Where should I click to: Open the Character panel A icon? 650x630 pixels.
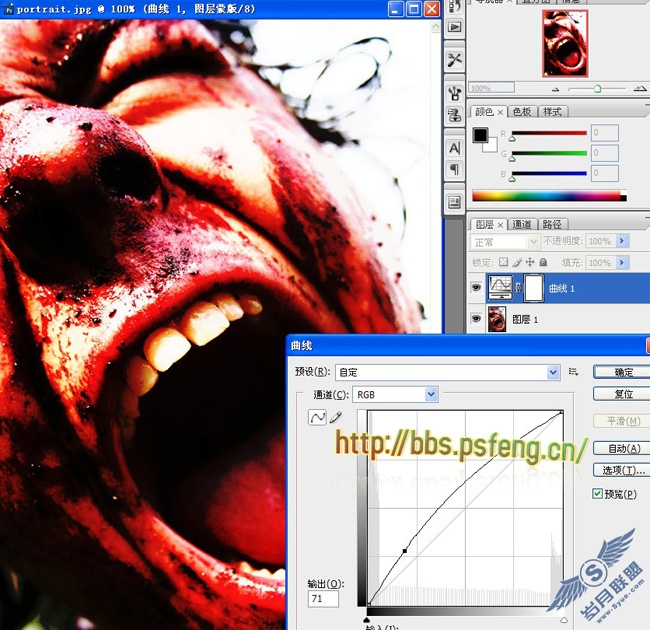454,148
